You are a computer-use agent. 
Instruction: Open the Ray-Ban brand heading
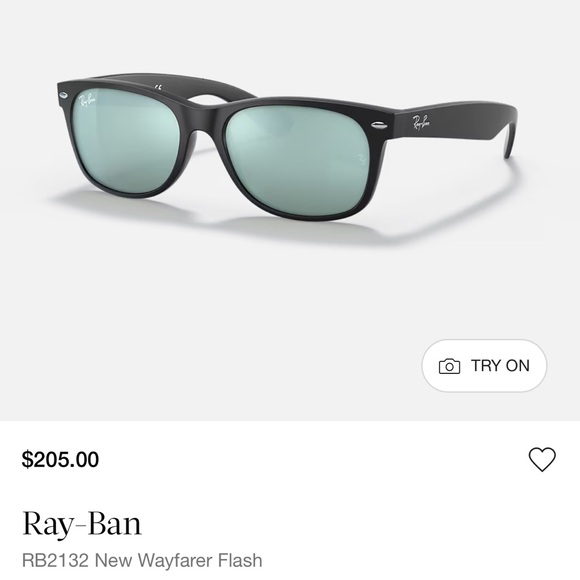coord(82,523)
